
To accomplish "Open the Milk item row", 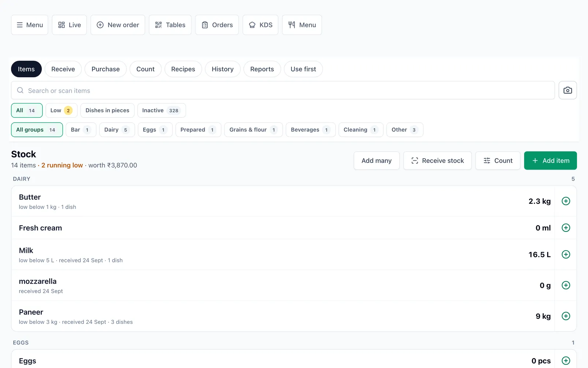I will (x=283, y=254).
